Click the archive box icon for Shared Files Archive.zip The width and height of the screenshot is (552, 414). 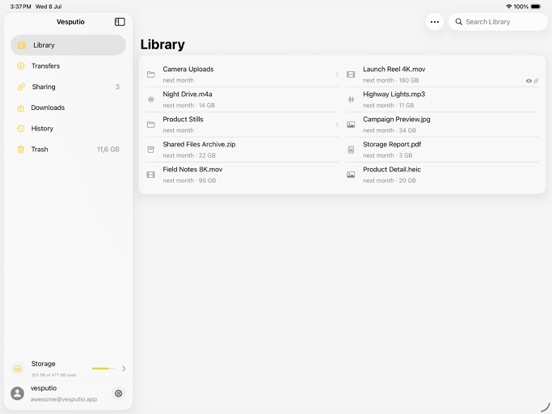pyautogui.click(x=151, y=150)
